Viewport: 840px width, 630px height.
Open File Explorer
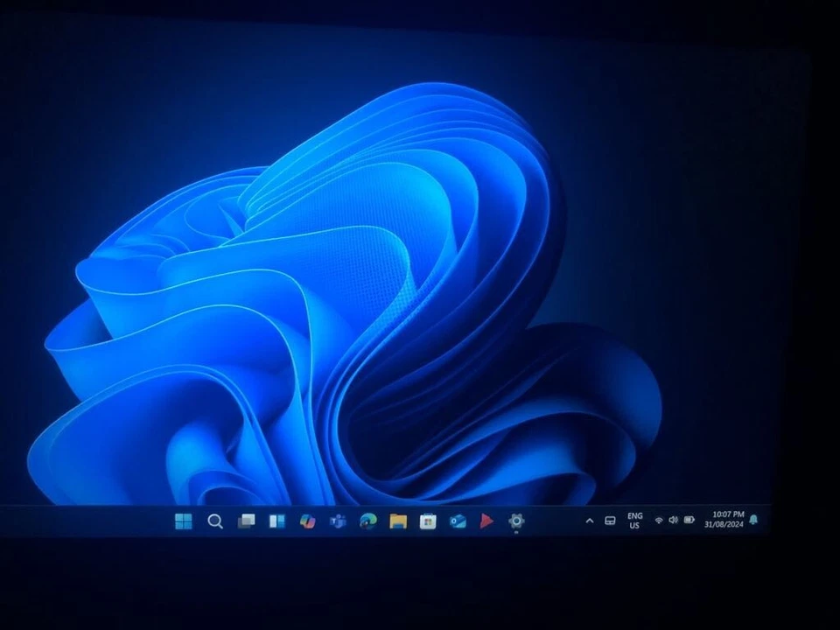pos(397,521)
